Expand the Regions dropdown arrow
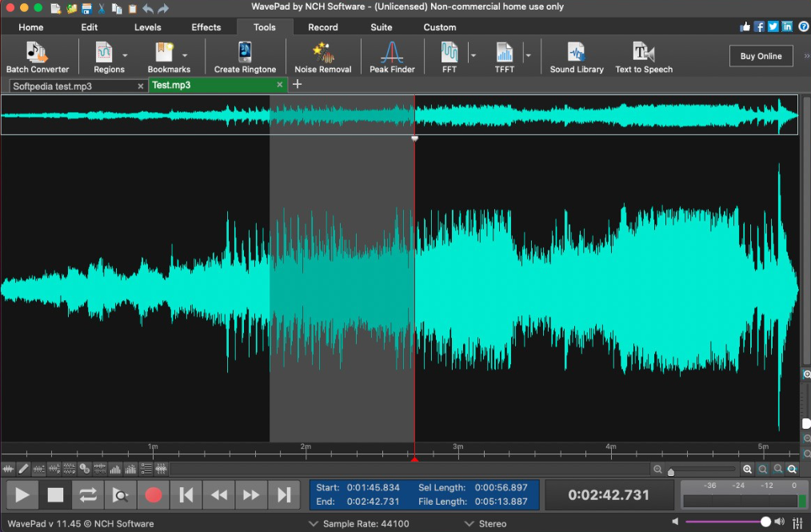This screenshot has width=811, height=532. coord(125,55)
